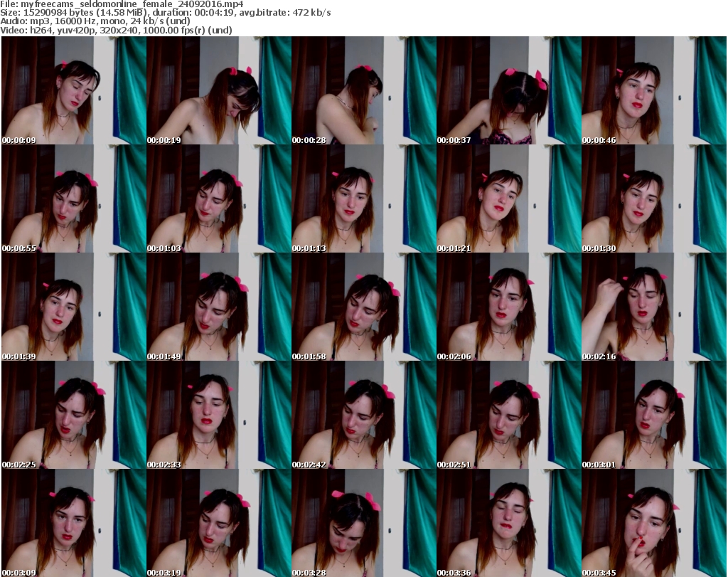The image size is (728, 577).
Task: Open the thumbnail at 00:03:09
Action: (73, 522)
